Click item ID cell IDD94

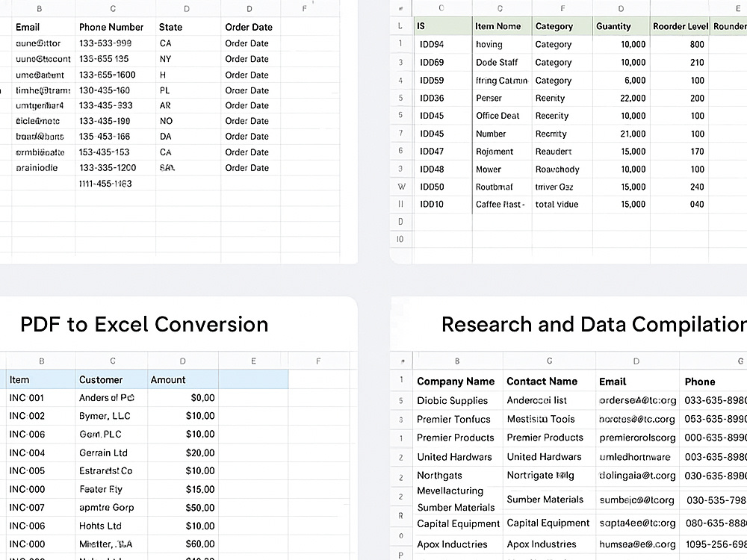pos(443,44)
